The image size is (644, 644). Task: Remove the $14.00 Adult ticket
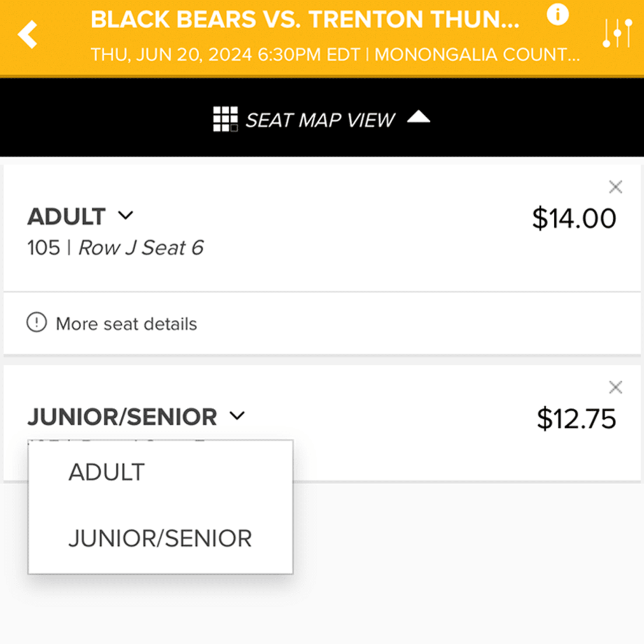tap(615, 187)
